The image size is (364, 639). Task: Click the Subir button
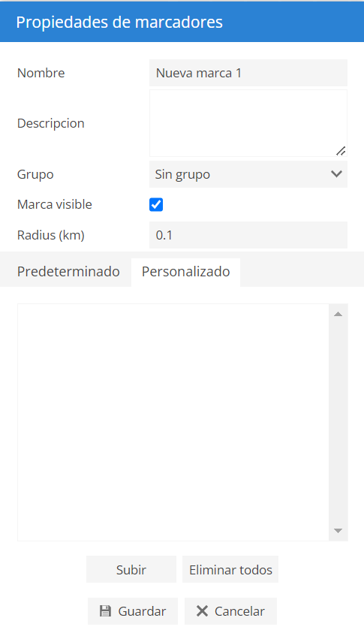tap(131, 569)
